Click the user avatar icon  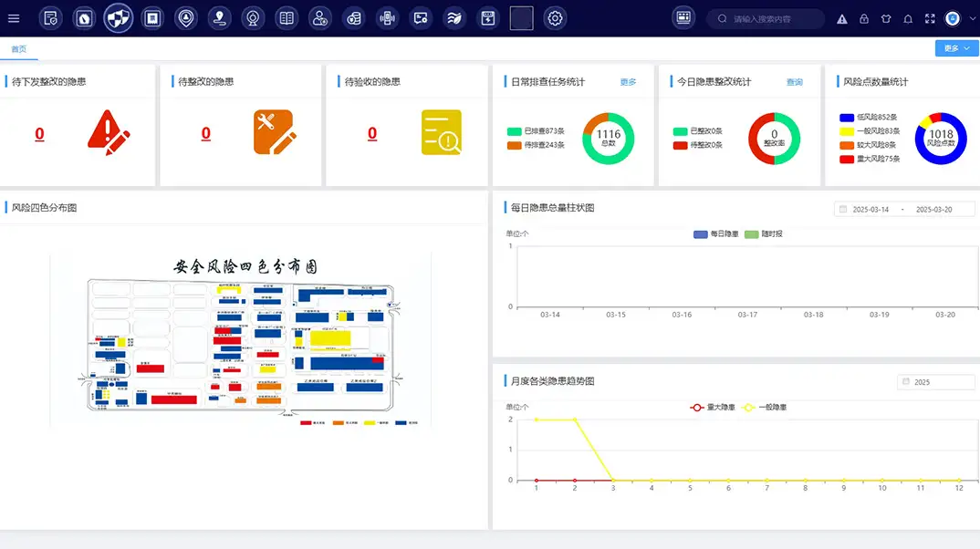click(x=953, y=19)
